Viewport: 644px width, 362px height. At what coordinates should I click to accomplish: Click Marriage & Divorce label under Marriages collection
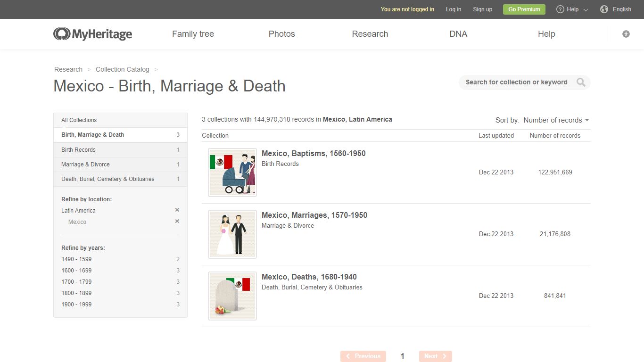(288, 226)
